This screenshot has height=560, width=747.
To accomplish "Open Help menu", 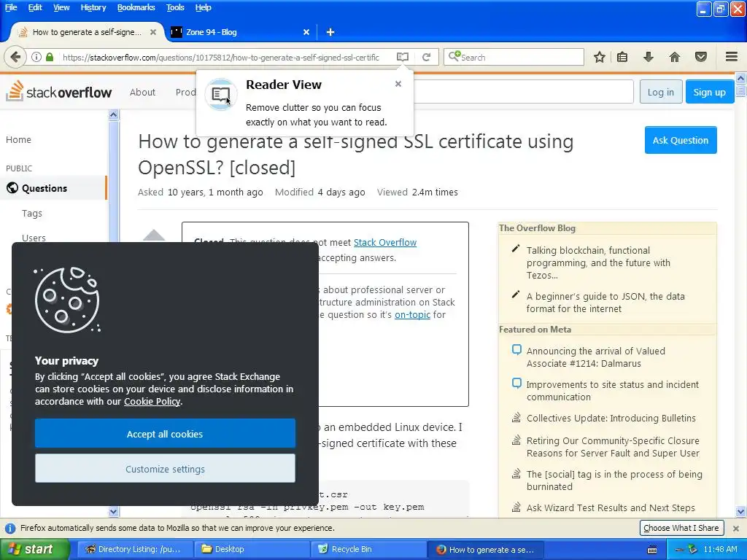I will click(x=203, y=7).
